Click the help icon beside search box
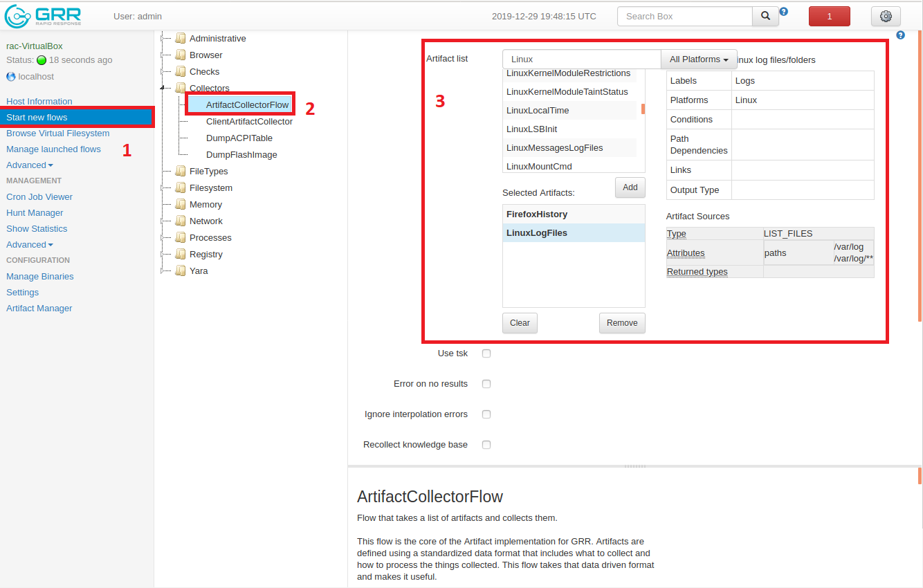 [784, 12]
